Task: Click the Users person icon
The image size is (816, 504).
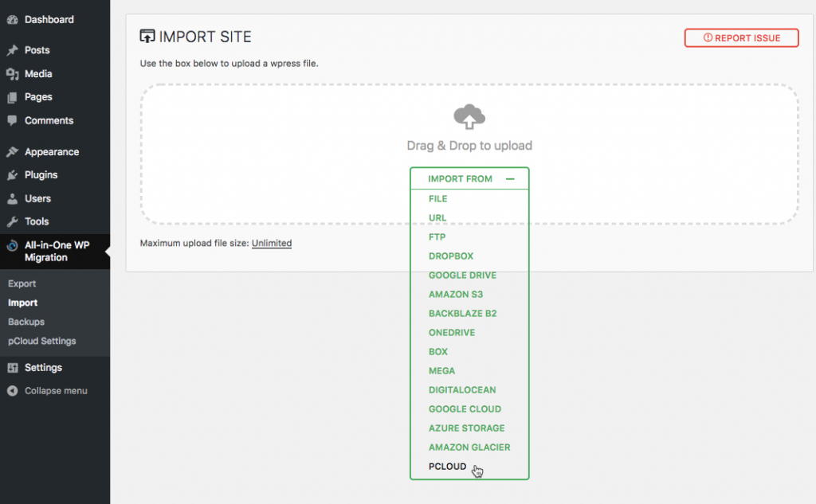Action: coord(13,199)
